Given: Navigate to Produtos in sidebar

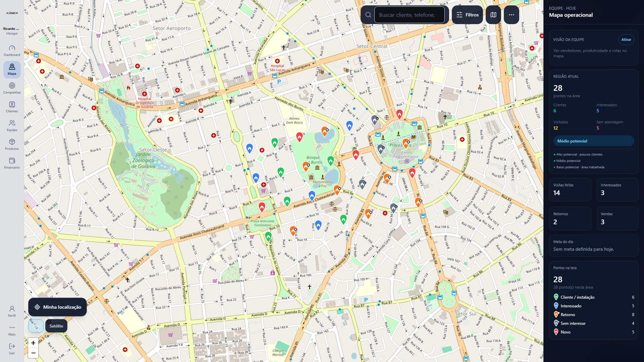Looking at the screenshot, I should point(12,145).
